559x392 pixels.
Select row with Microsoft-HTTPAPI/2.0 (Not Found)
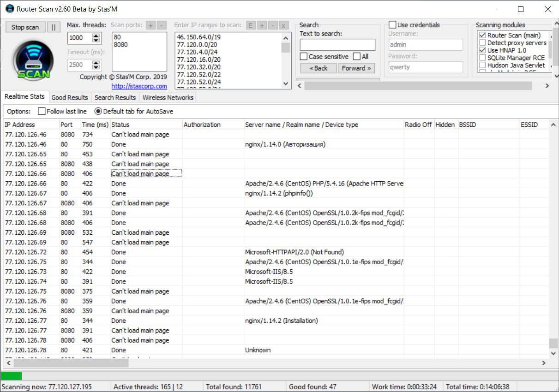pyautogui.click(x=277, y=252)
